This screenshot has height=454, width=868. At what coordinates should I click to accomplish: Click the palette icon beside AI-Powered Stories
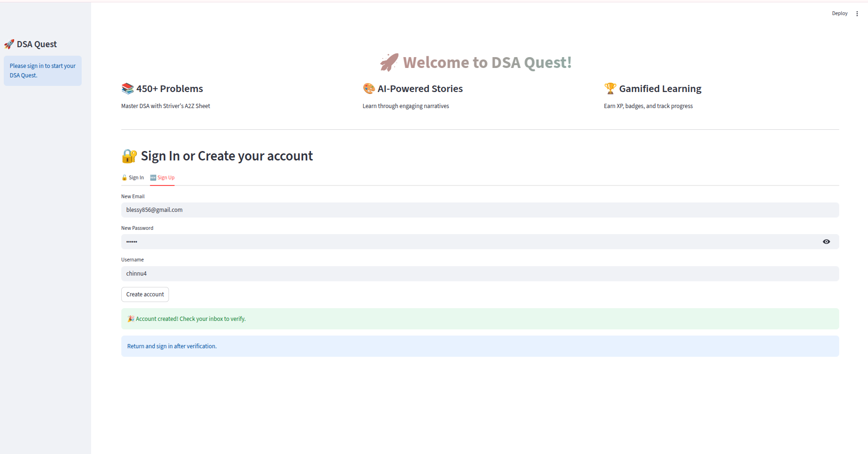point(369,88)
